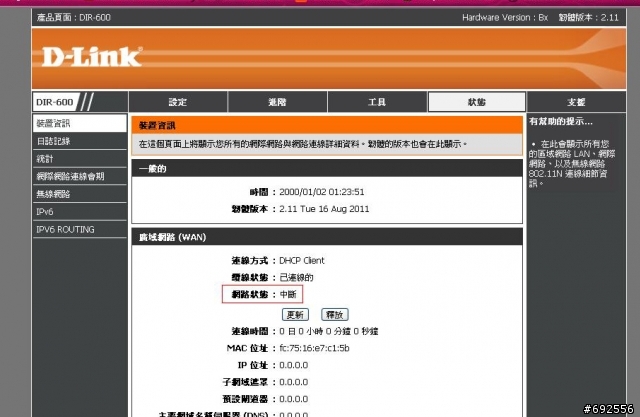Viewport: 640px width, 417px height.
Task: Click the 廣域網路 (WAN) section header
Action: (x=327, y=237)
